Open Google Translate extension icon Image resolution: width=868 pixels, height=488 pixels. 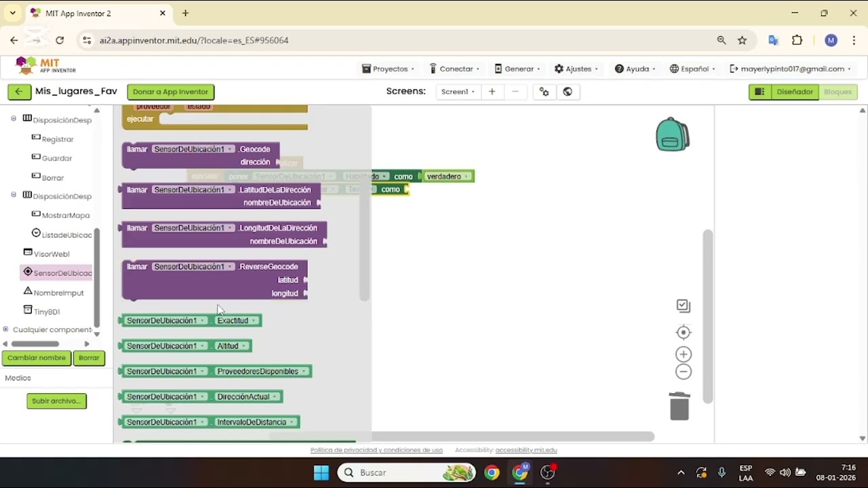coord(773,40)
